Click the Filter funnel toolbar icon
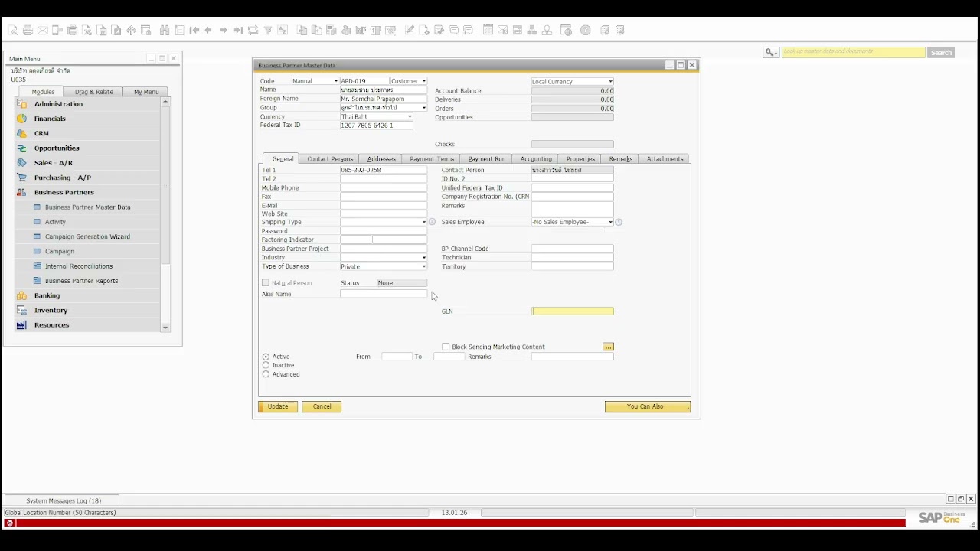Viewport: 980px width, 551px height. click(x=268, y=31)
